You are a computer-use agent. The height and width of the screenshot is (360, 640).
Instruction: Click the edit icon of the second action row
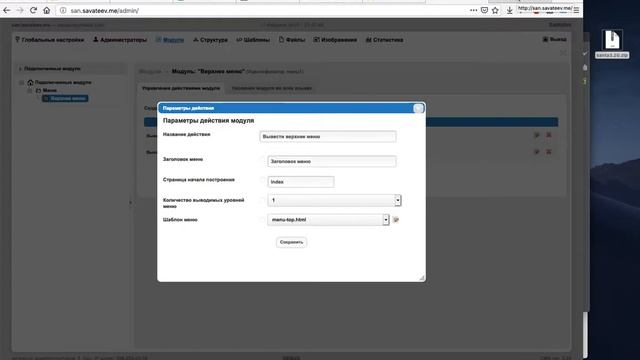(537, 152)
